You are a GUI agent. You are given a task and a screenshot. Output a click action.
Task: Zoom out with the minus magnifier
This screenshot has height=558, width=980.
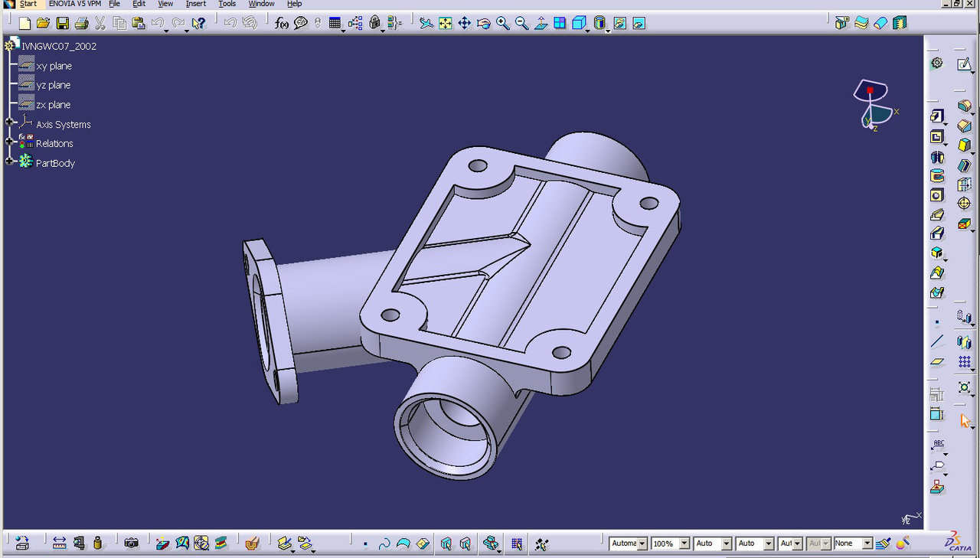coord(522,23)
